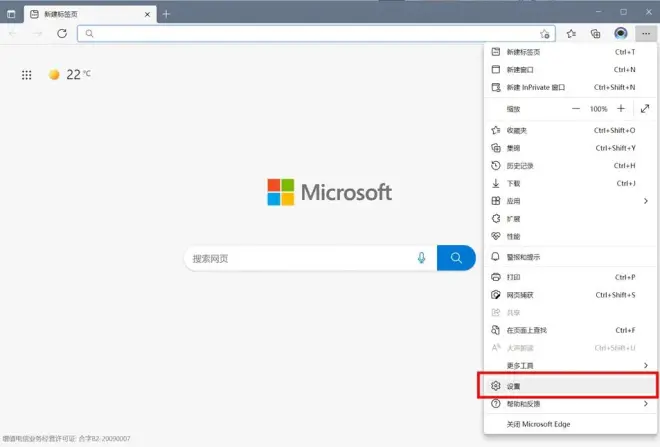The image size is (660, 447).
Task: Decrease zoom with the minus button
Action: click(x=576, y=109)
